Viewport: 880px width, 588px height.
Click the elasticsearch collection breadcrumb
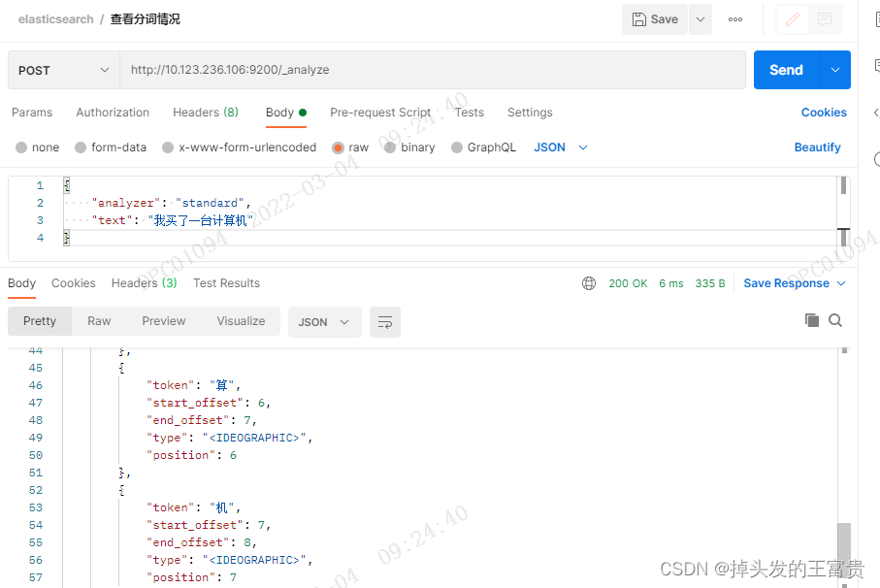tap(56, 19)
